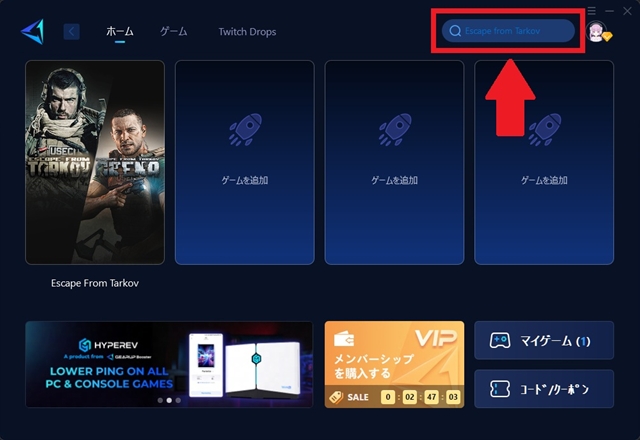This screenshot has width=640, height=440.
Task: Click the magnifier search icon
Action: (455, 31)
